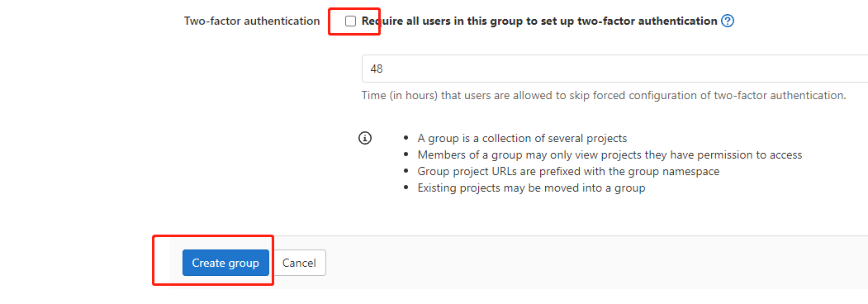The width and height of the screenshot is (868, 304).
Task: Click the 'Members of a group may only view' bullet
Action: click(x=609, y=154)
